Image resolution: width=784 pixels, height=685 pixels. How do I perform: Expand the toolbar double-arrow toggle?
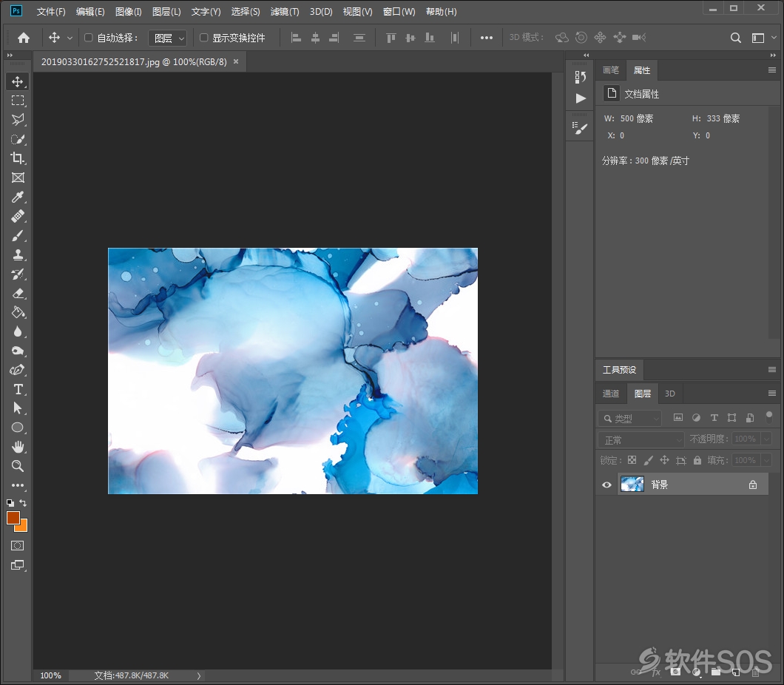tap(10, 55)
